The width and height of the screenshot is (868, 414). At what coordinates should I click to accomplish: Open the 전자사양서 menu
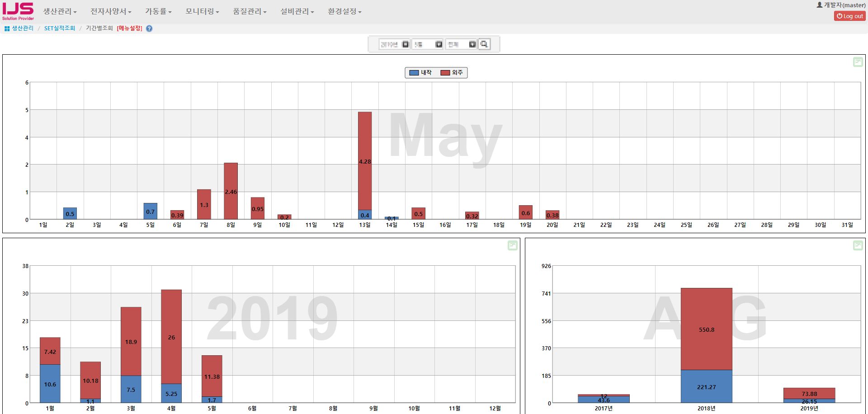click(111, 11)
